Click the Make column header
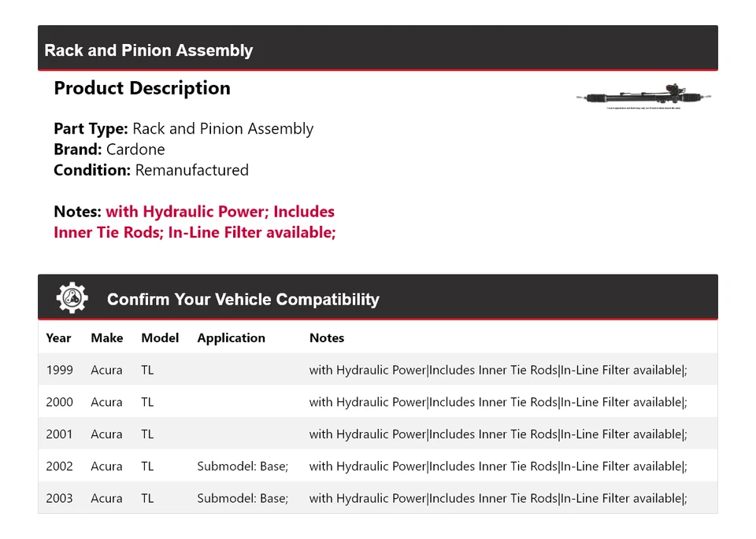Viewport: 756px width, 539px height. [107, 338]
